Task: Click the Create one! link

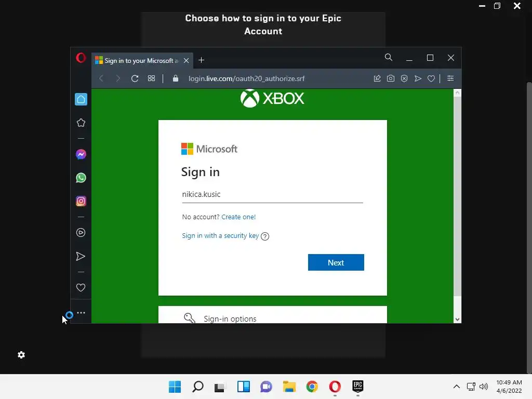Action: tap(238, 217)
